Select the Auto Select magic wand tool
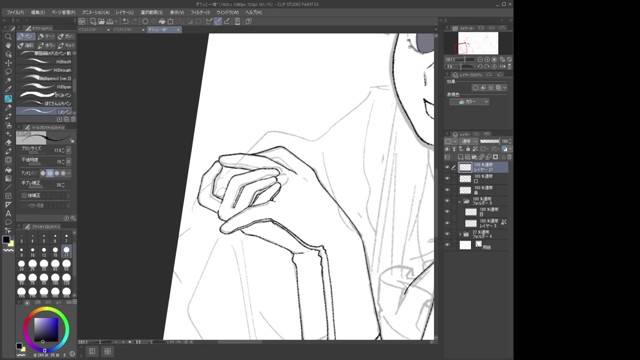 coord(8,81)
